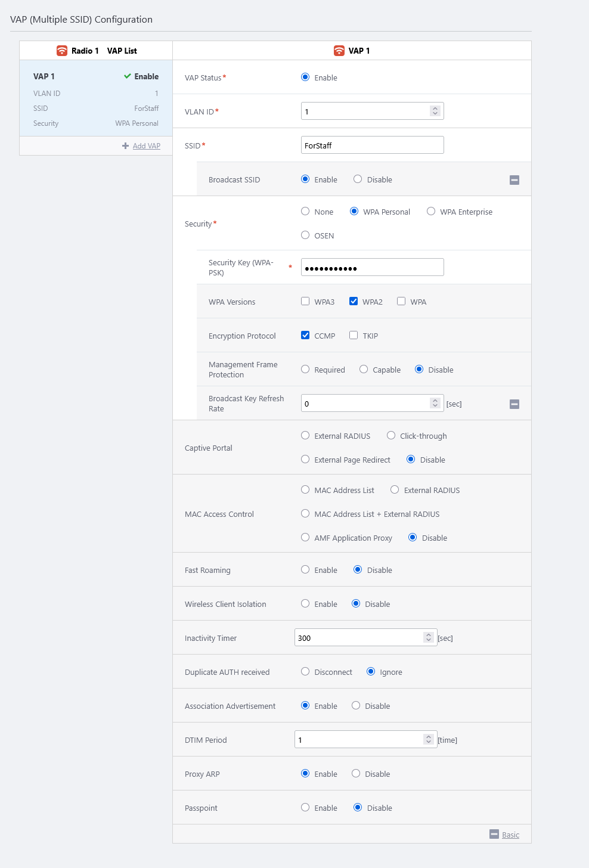589x868 pixels.
Task: Click the minus icon next to Basic
Action: click(x=494, y=834)
